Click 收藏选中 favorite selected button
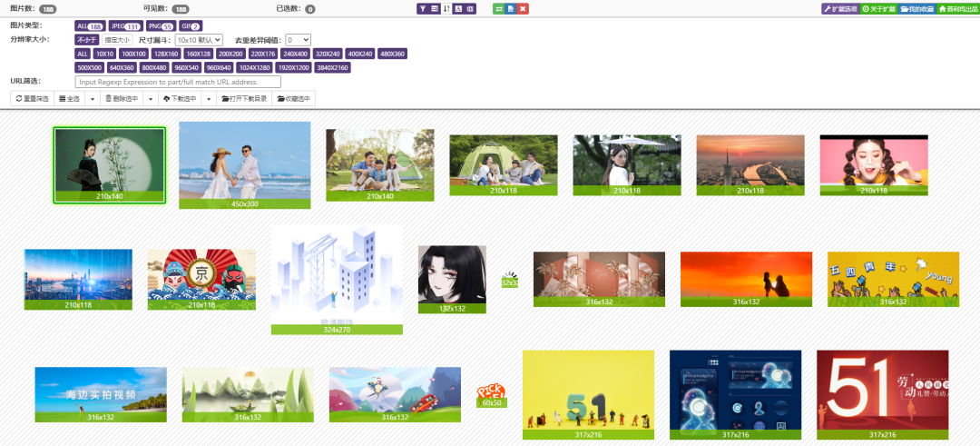Viewport: 980px width, 446px height. click(294, 98)
